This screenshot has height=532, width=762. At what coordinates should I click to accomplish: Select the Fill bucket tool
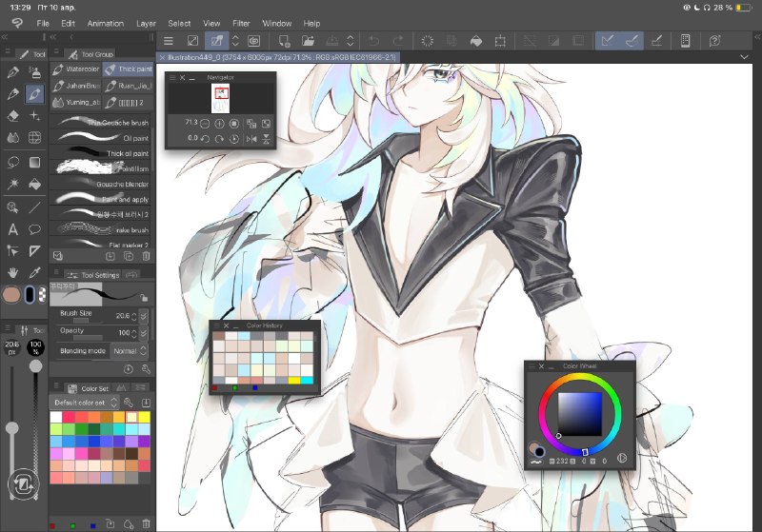(x=34, y=184)
